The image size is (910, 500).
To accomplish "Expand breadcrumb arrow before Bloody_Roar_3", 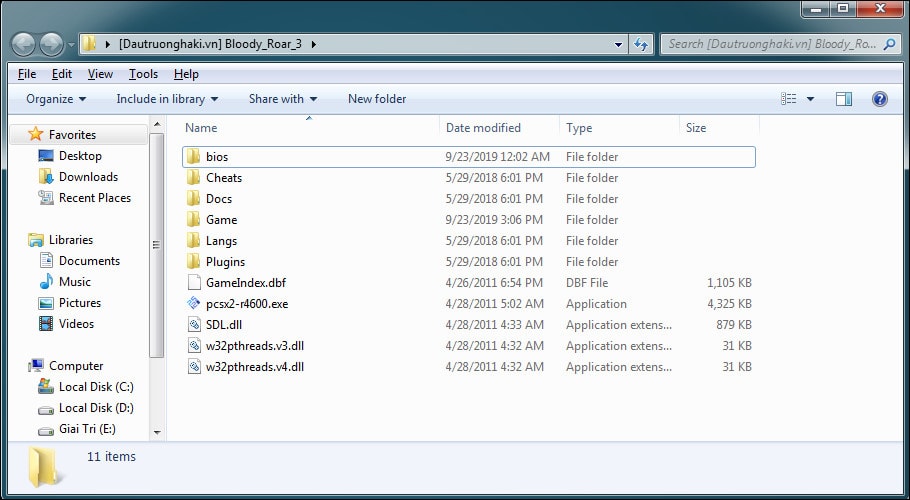I will [107, 44].
